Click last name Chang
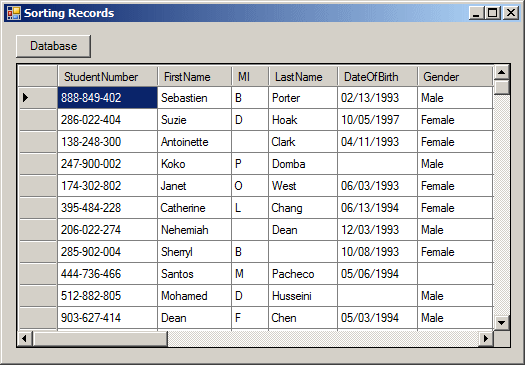Viewport: 525px width, 365px height. tap(303, 208)
